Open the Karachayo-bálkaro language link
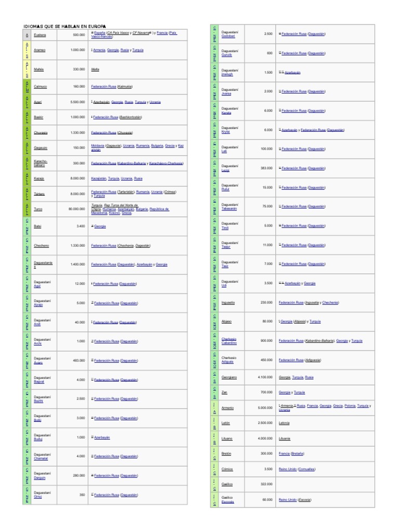 point(41,163)
